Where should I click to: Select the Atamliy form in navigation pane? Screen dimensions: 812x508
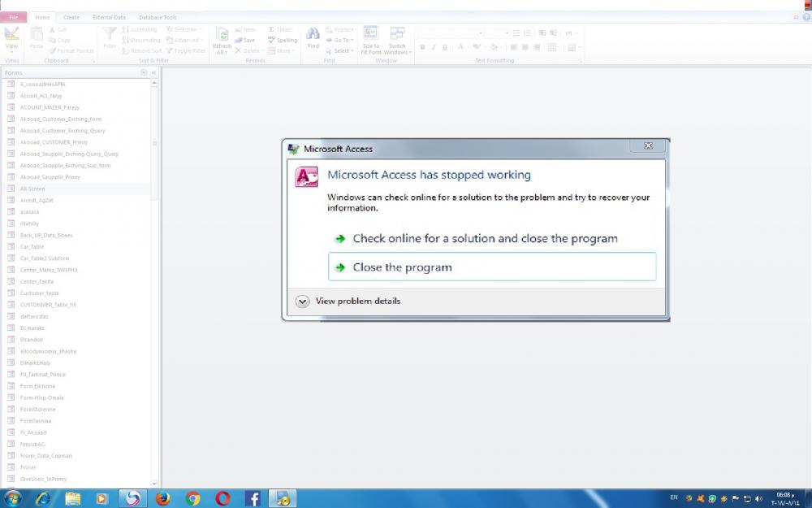(76, 224)
